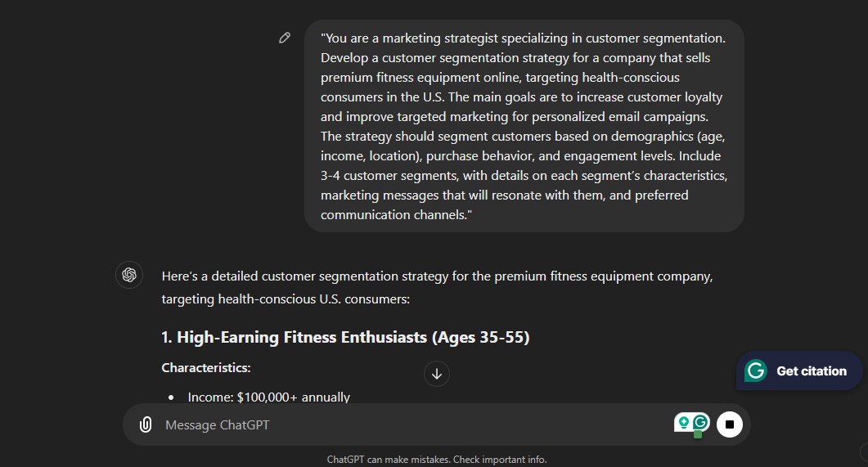Click the 'Income: $100,000+ annually' bullet
This screenshot has height=467, width=868.
coord(269,397)
